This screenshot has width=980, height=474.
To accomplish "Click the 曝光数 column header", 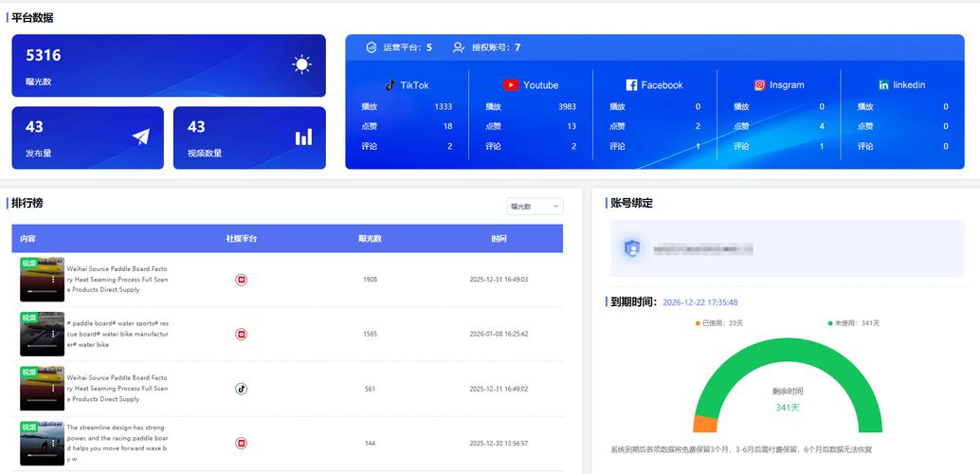I will [x=370, y=239].
